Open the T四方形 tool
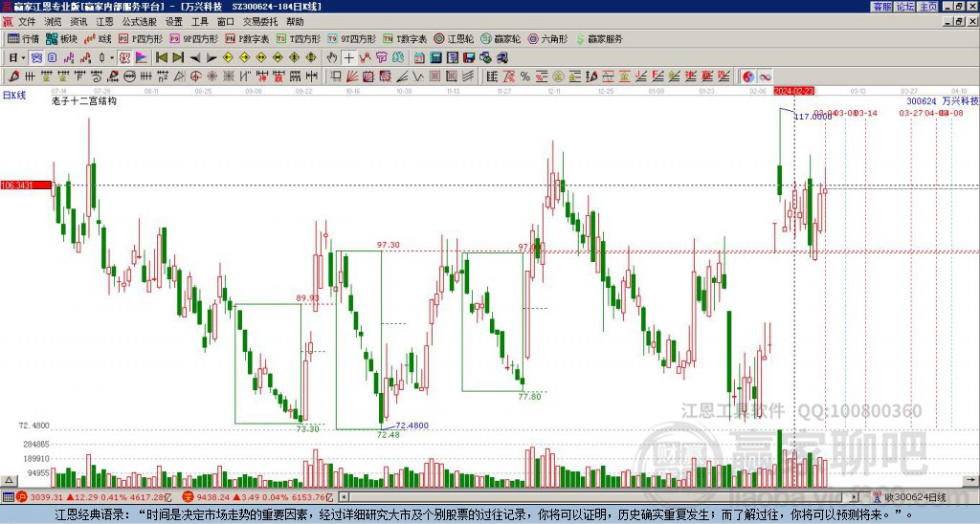Screen dimensions: 980x524 299,38
